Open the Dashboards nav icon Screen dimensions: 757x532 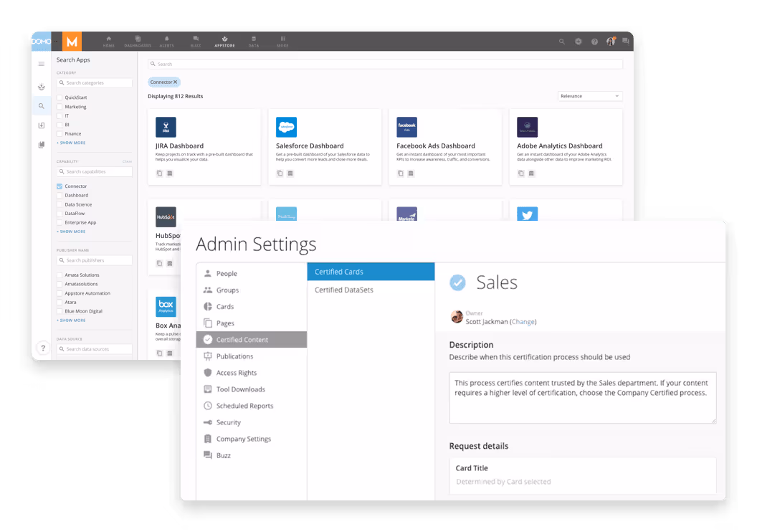(x=138, y=42)
